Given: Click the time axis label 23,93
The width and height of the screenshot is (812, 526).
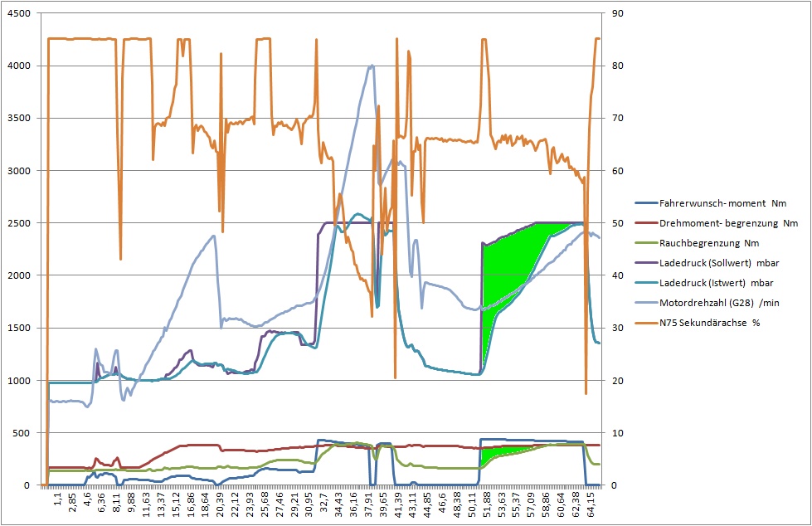Looking at the screenshot, I should point(250,504).
